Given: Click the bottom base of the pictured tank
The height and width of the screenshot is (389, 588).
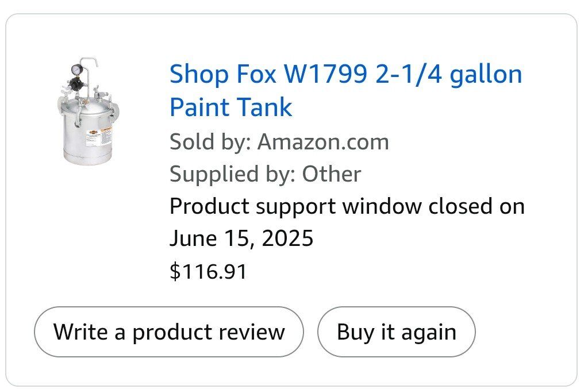Looking at the screenshot, I should point(86,159).
